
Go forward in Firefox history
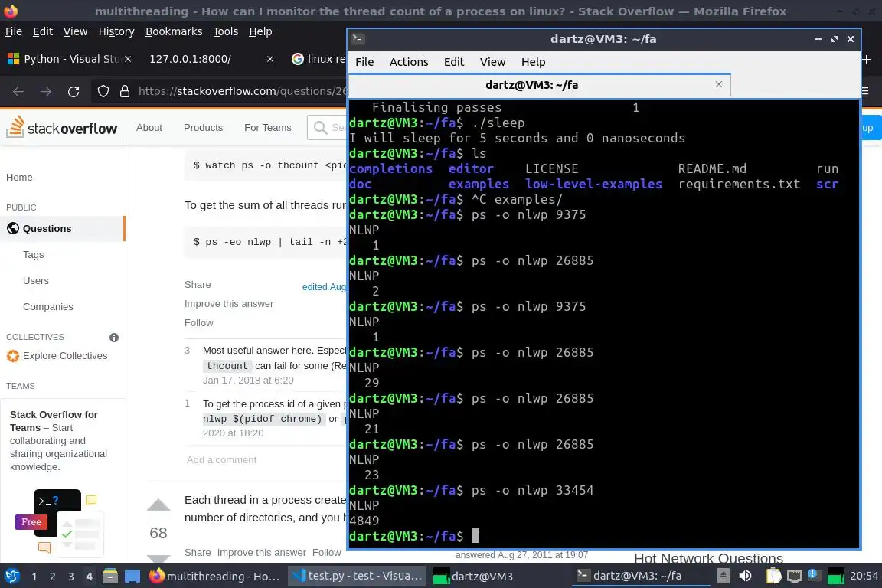46,91
